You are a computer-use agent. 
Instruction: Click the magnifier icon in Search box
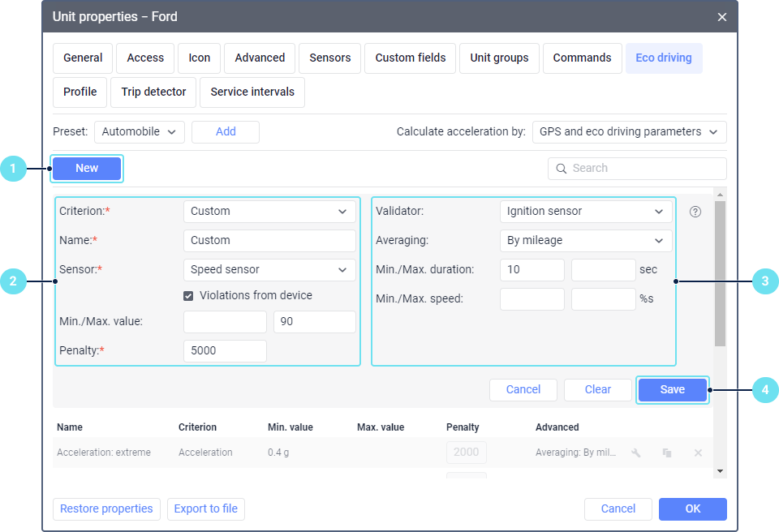pos(562,169)
